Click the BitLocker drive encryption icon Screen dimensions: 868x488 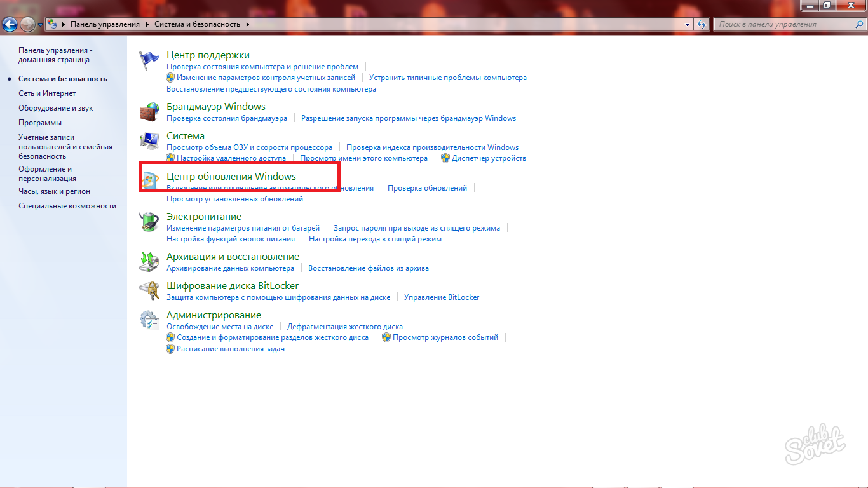[x=149, y=291]
